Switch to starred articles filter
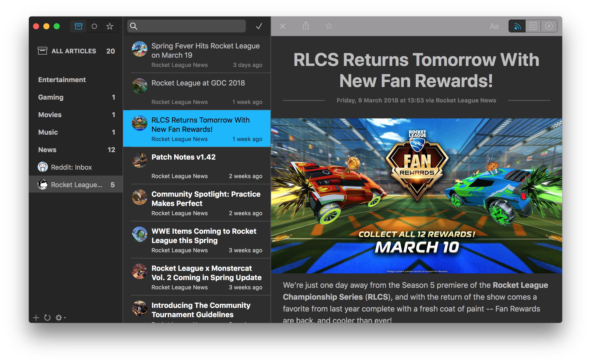This screenshot has height=364, width=591. tap(110, 26)
